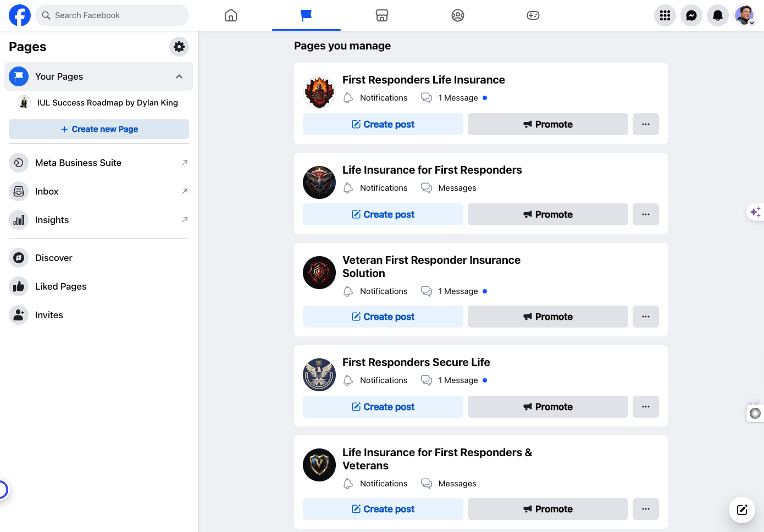
Task: Open the Messenger icon
Action: pyautogui.click(x=691, y=15)
